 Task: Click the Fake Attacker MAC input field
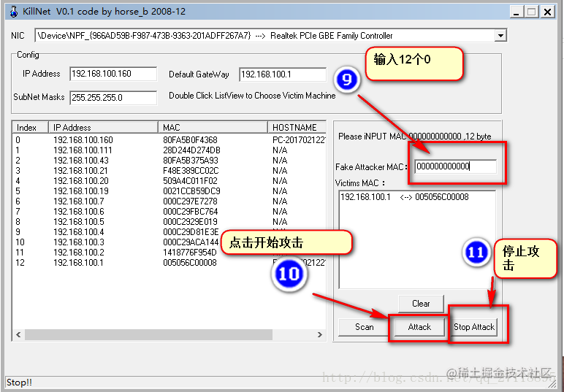click(455, 166)
